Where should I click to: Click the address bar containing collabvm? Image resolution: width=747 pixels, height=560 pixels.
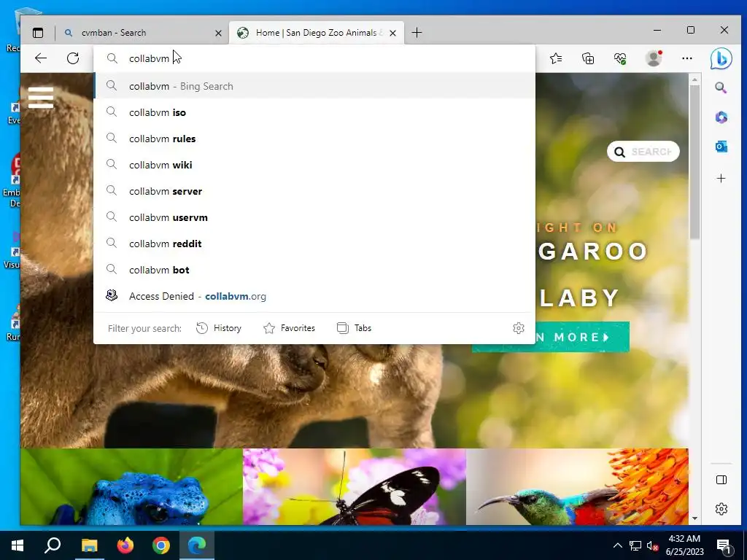(314, 58)
